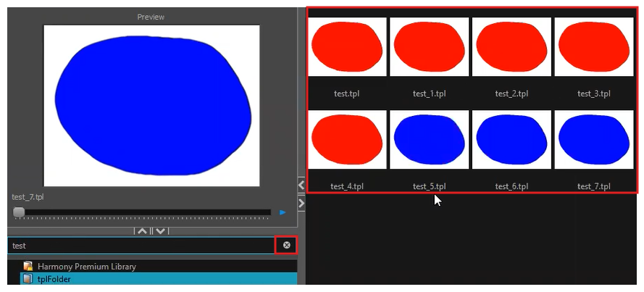The height and width of the screenshot is (292, 644).
Task: Collapse the preview with the up arrow
Action: coord(142,232)
